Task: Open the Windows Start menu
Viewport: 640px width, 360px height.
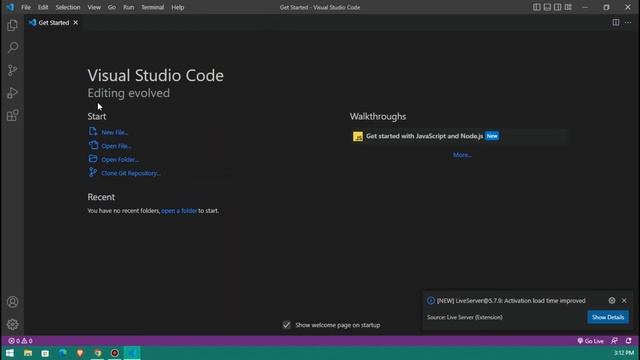Action: point(10,353)
